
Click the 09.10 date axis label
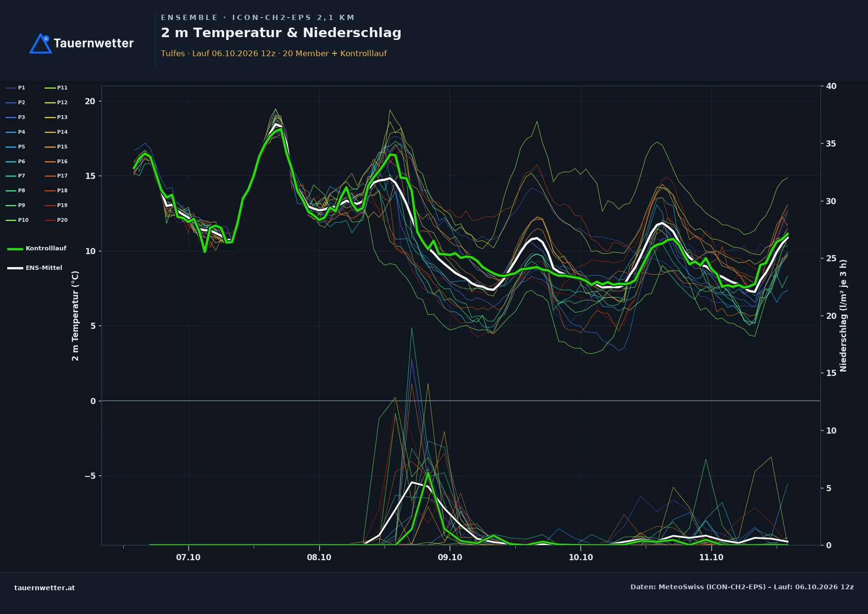[x=450, y=557]
